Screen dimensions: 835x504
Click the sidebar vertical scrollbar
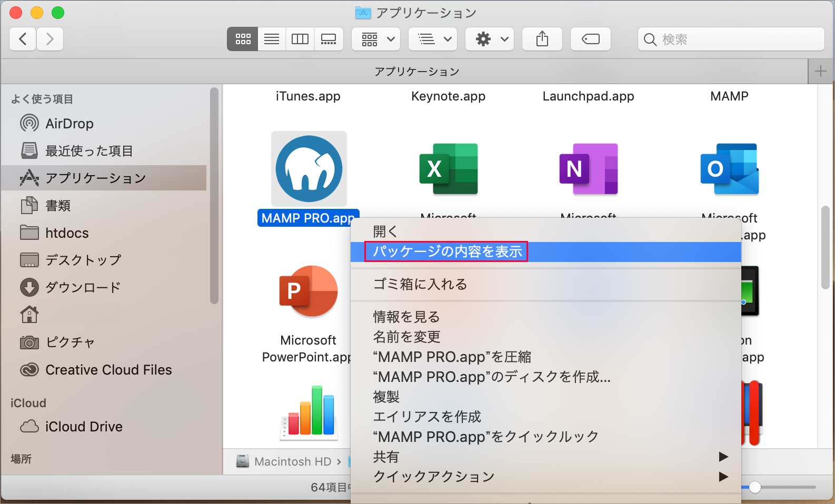coord(214,196)
